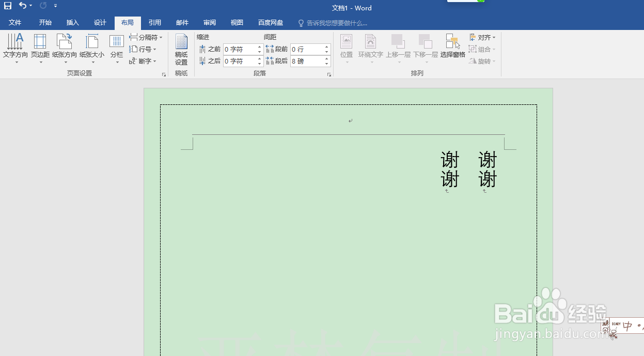Image resolution: width=644 pixels, height=356 pixels.
Task: Switch to the 邮件 tab
Action: [182, 23]
